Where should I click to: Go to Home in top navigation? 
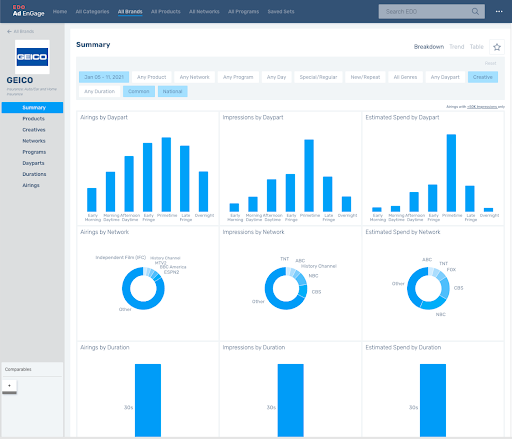pos(60,12)
